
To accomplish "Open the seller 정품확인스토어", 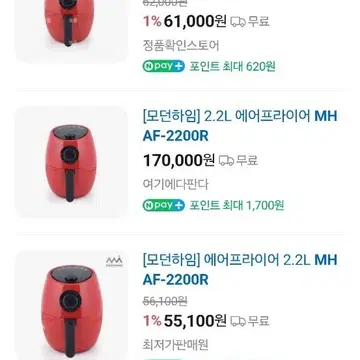I will click(181, 45).
